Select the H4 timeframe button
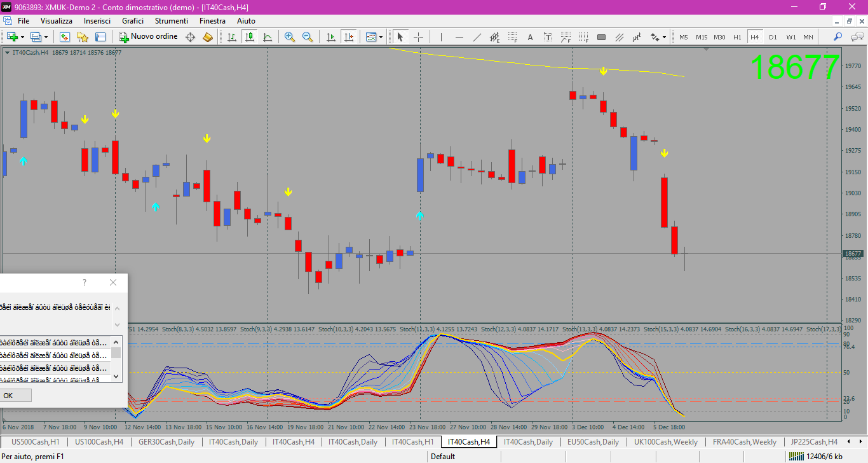Screen dimensions: 868x463 755,37
